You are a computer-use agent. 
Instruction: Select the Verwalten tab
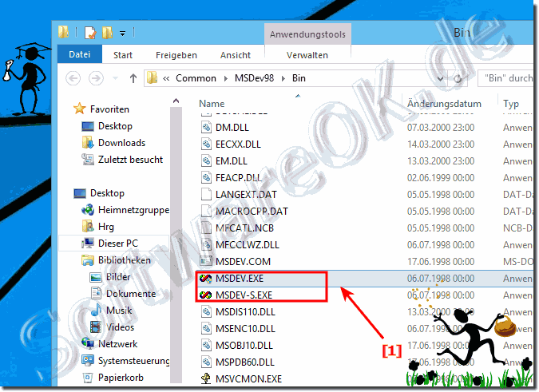pos(307,55)
